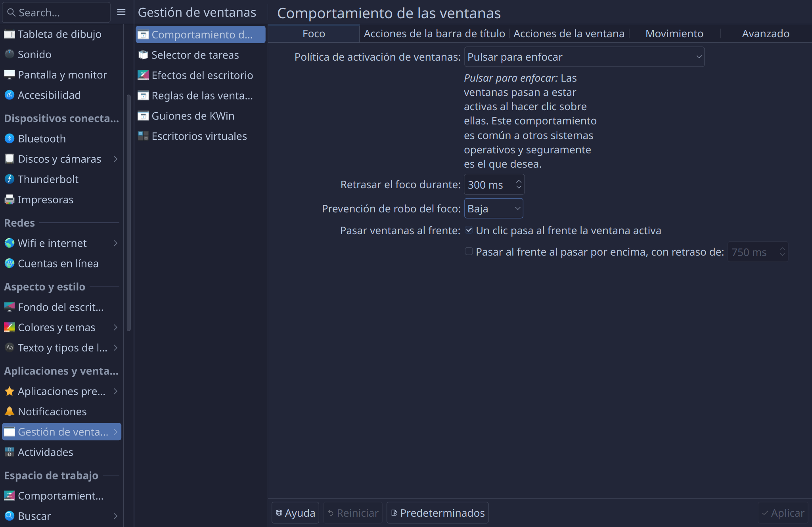The width and height of the screenshot is (812, 527).
Task: Switch to the Movimiento tab
Action: coord(674,34)
